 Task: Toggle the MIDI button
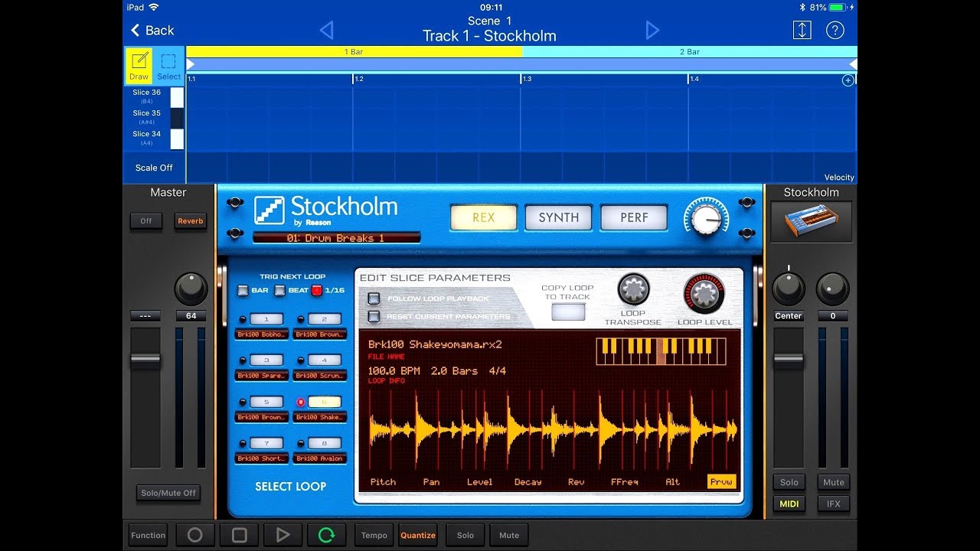point(789,504)
